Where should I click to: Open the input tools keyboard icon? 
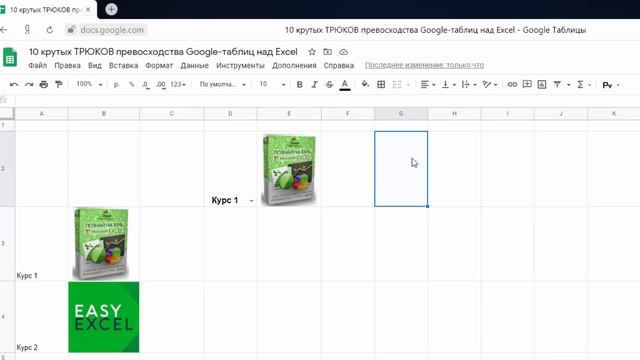[x=607, y=85]
